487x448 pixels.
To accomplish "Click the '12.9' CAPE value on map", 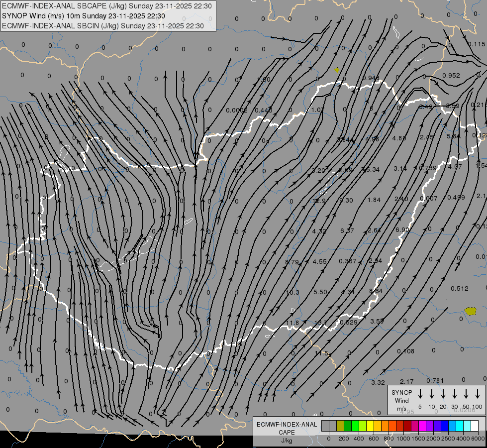I will coord(319,201).
